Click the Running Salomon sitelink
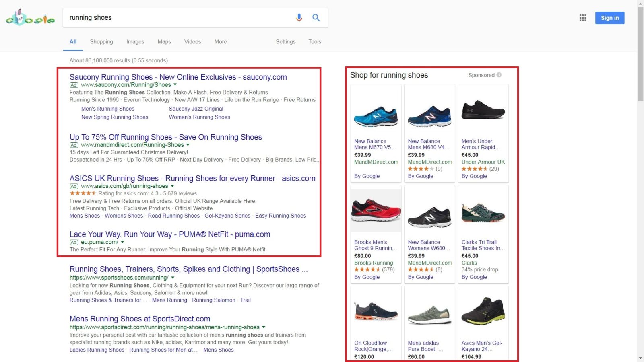This screenshot has width=644, height=362. tap(214, 300)
